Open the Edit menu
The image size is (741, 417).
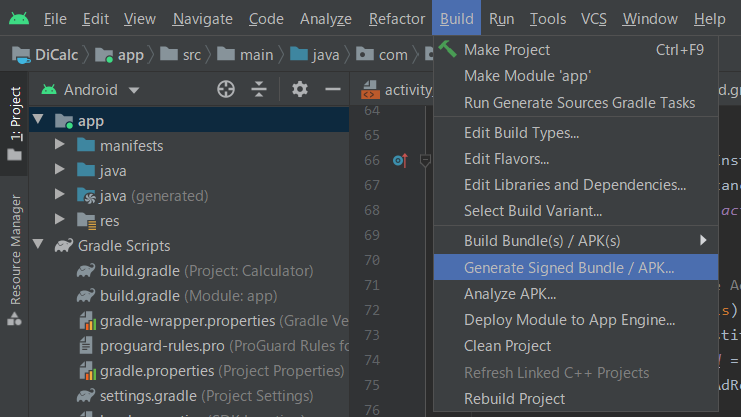point(95,19)
